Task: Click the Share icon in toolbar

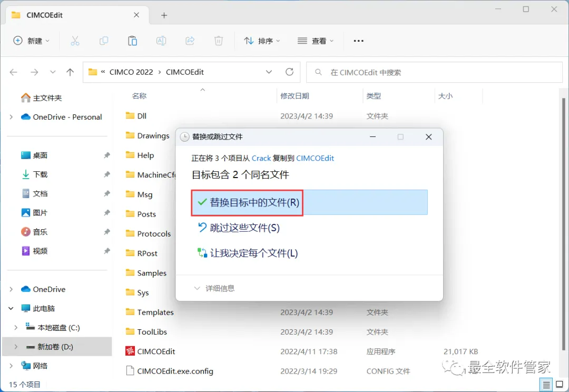Action: click(190, 41)
